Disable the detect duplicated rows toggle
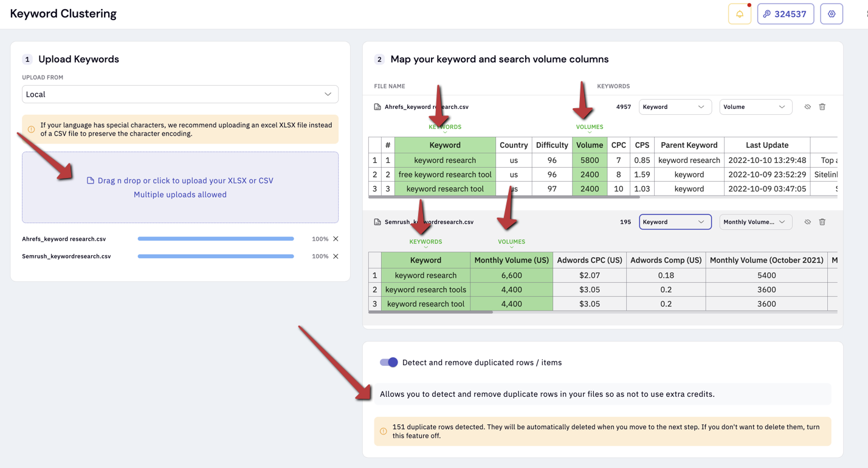Image resolution: width=868 pixels, height=468 pixels. [x=388, y=362]
